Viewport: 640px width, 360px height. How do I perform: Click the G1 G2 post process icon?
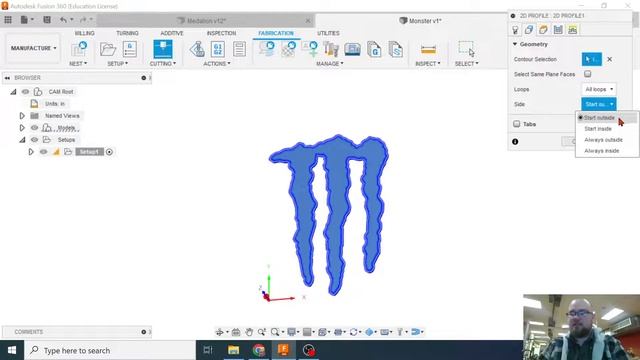[x=218, y=49]
